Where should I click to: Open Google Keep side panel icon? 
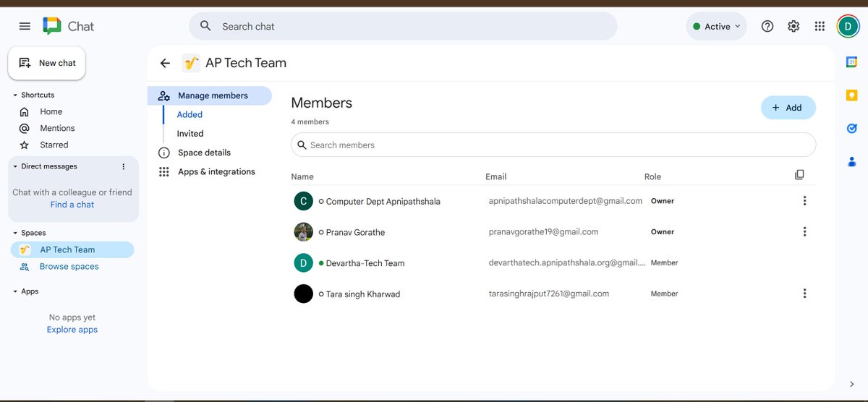pyautogui.click(x=851, y=95)
